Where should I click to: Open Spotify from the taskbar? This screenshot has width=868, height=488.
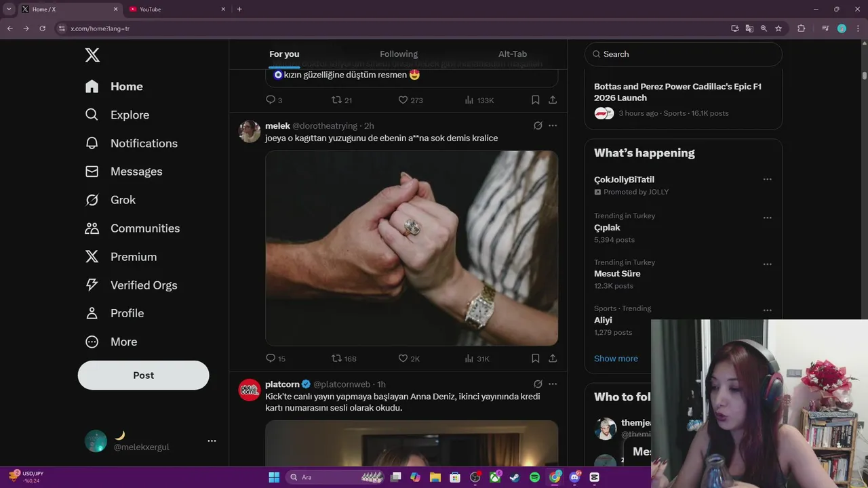(534, 477)
